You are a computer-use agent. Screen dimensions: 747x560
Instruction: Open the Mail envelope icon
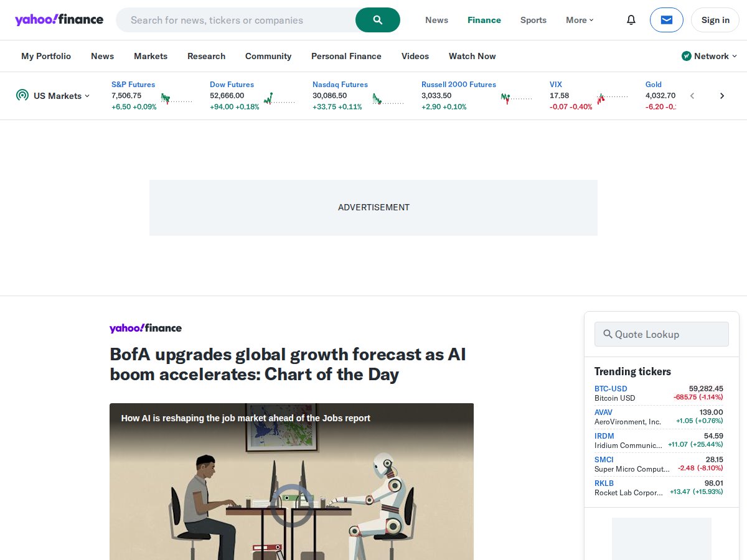pos(667,20)
